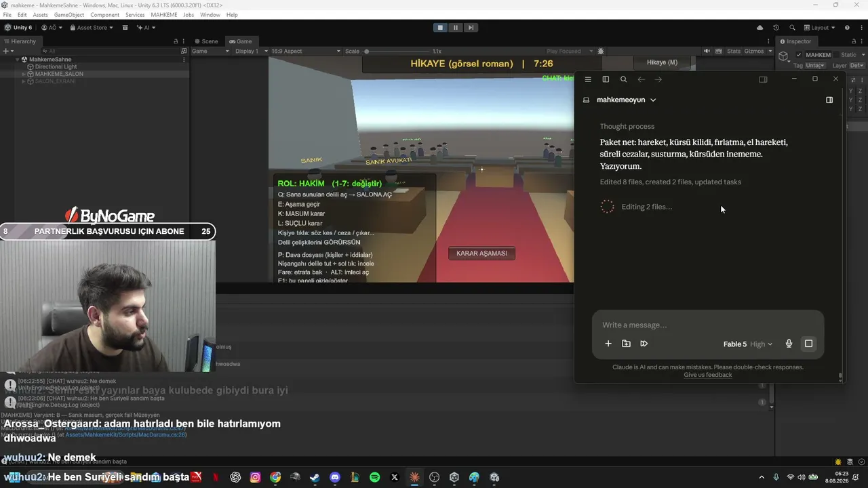Open Hierarchy panel more options menu
The height and width of the screenshot is (488, 868).
(184, 41)
